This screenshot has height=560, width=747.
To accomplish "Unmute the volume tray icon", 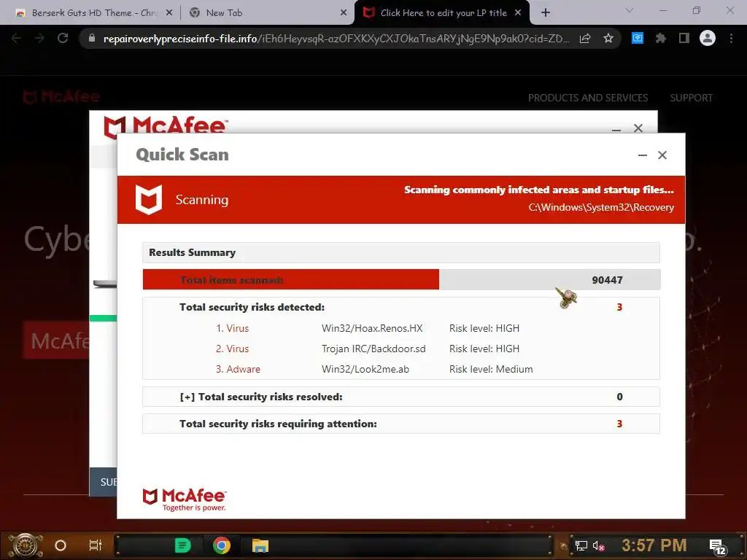I will 598,545.
